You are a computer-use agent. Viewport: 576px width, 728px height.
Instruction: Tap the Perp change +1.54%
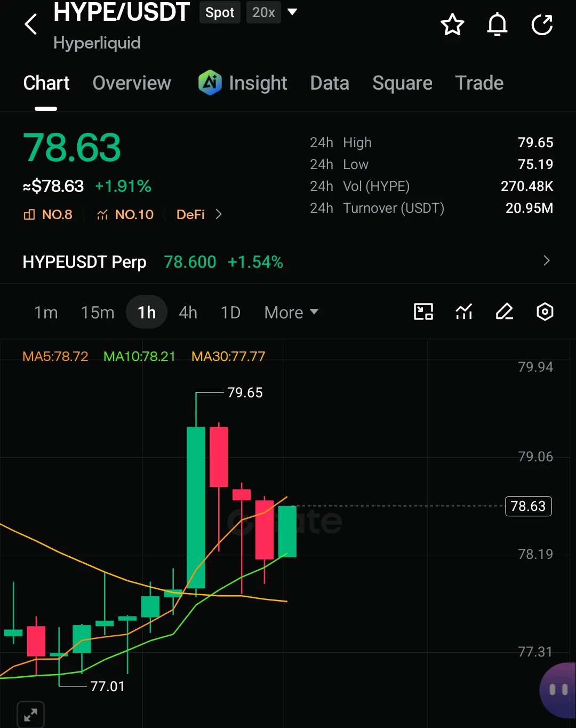(x=255, y=262)
